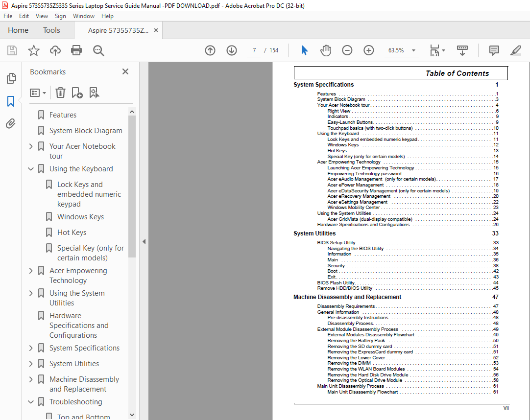Viewport: 530px width, 420px height.
Task: Open Special Key bookmark
Action: (91, 253)
